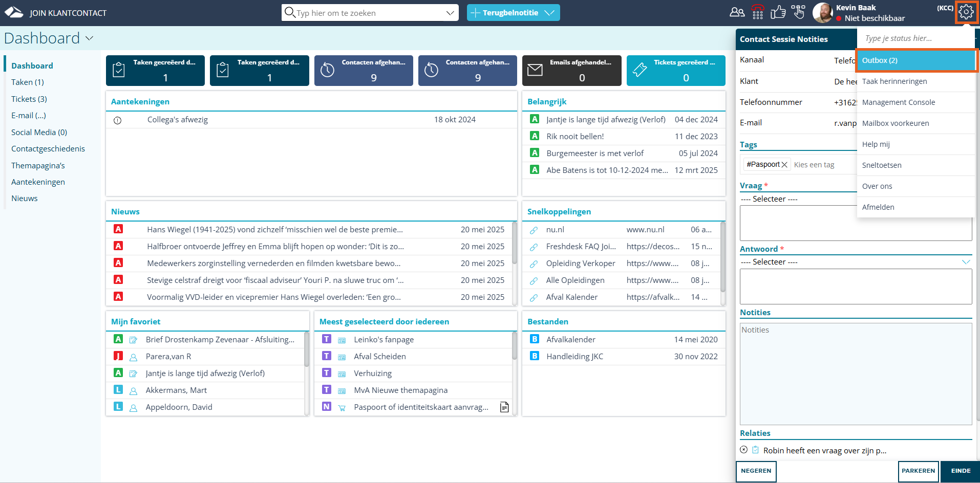Click the red phone dialpad icon
980x483 pixels.
point(758,12)
